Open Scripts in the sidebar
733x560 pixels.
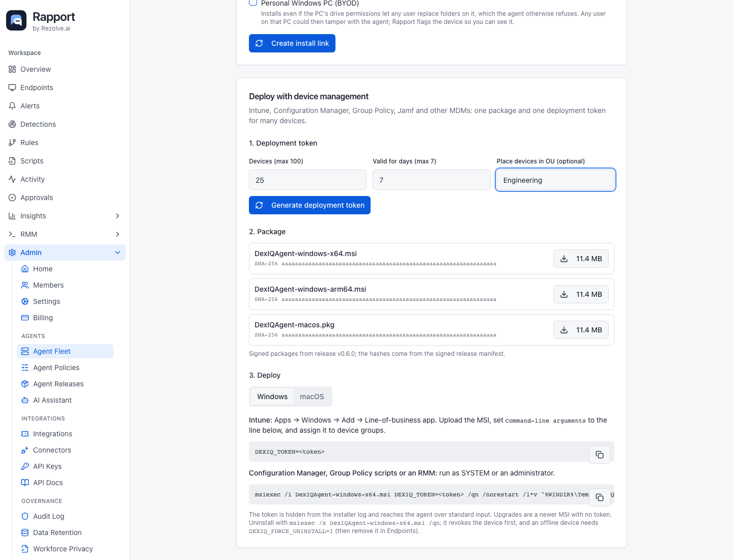click(x=65, y=161)
